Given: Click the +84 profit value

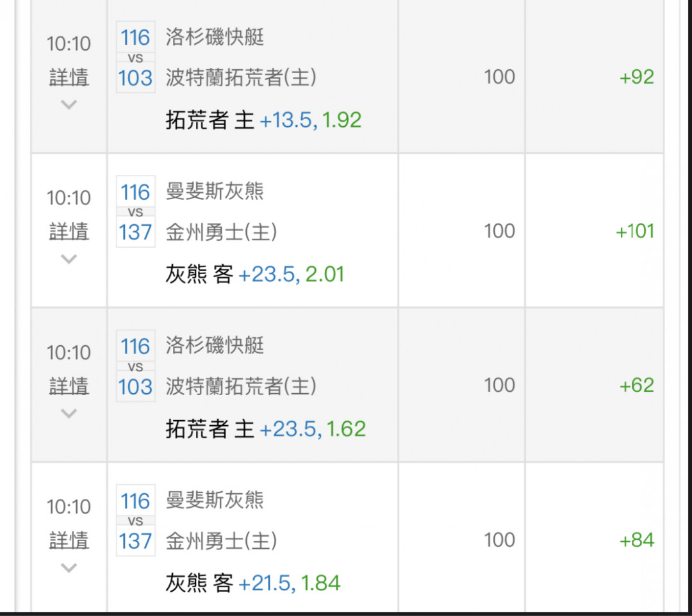Looking at the screenshot, I should coord(636,540).
